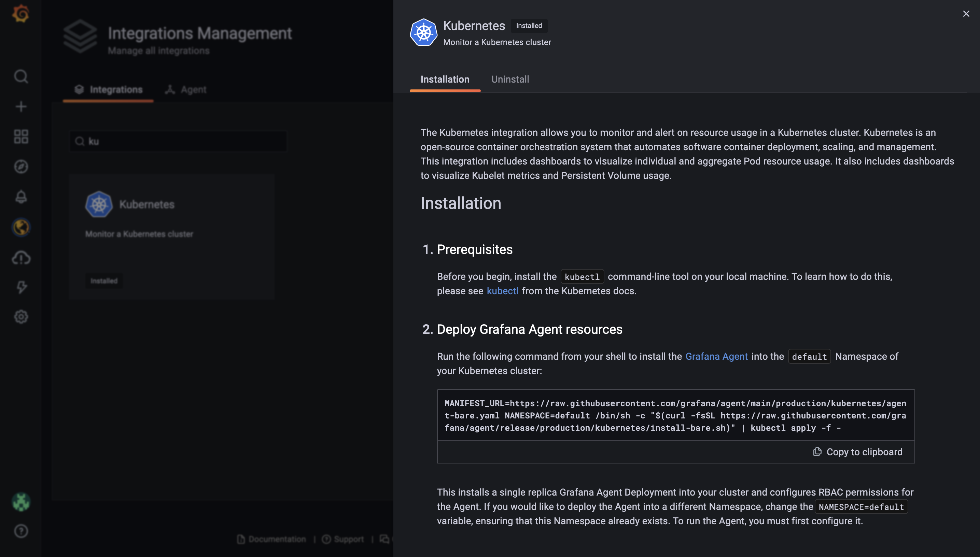
Task: Close the Kubernetes detail panel
Action: [966, 14]
